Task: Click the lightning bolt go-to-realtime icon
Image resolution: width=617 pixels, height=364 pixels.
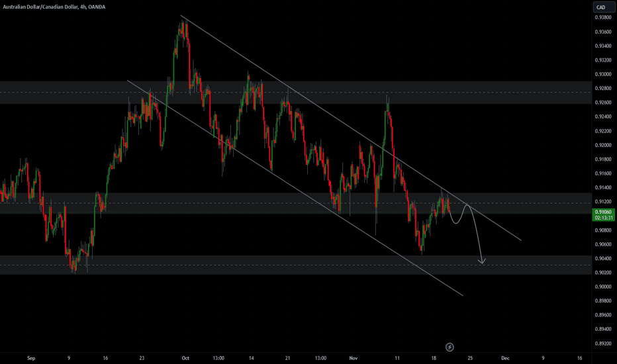Action: point(450,347)
